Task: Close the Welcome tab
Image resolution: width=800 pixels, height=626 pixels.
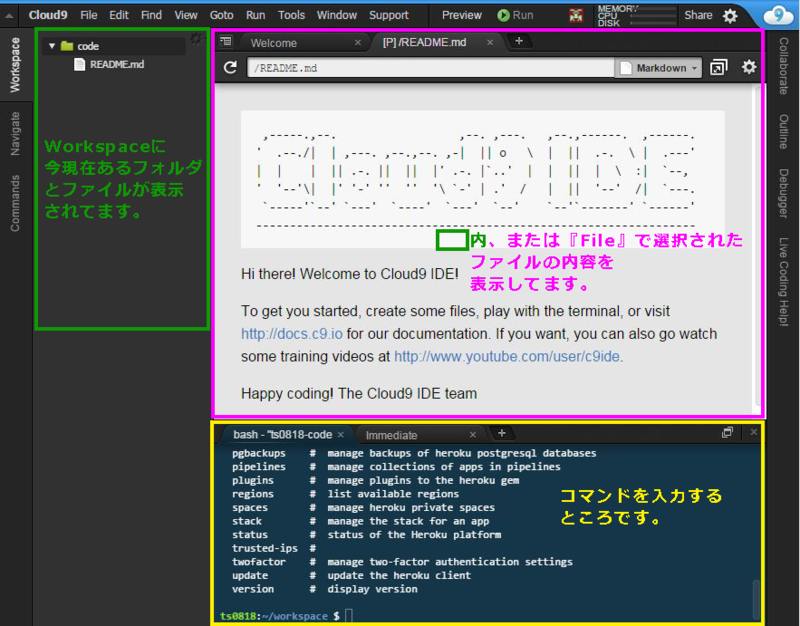Action: 358,43
